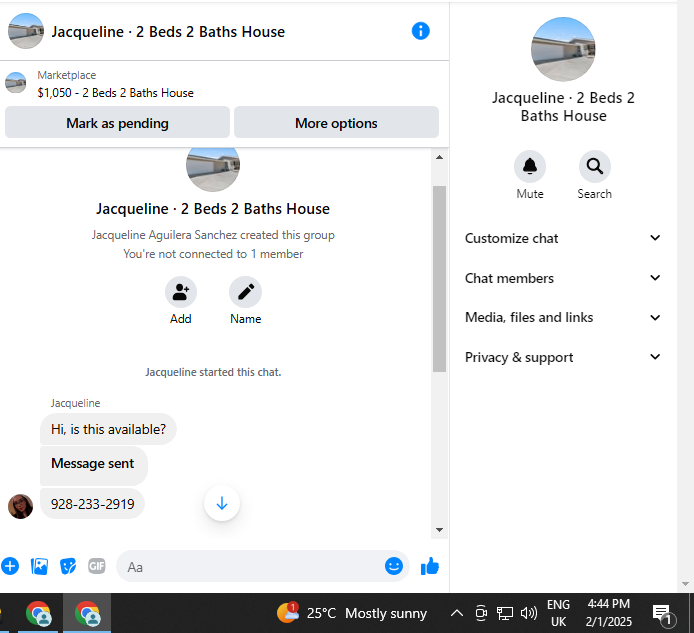Open Windows notification center icon

click(663, 614)
